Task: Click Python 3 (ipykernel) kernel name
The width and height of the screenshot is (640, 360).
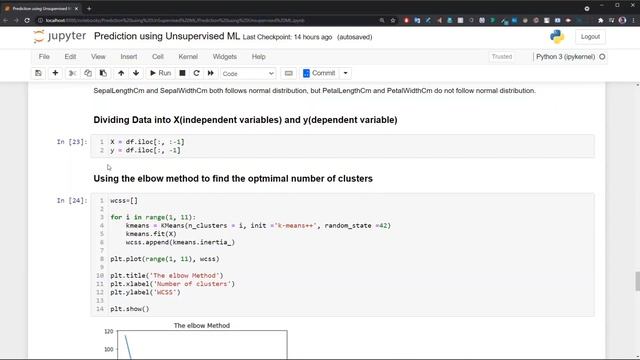Action: pyautogui.click(x=565, y=57)
